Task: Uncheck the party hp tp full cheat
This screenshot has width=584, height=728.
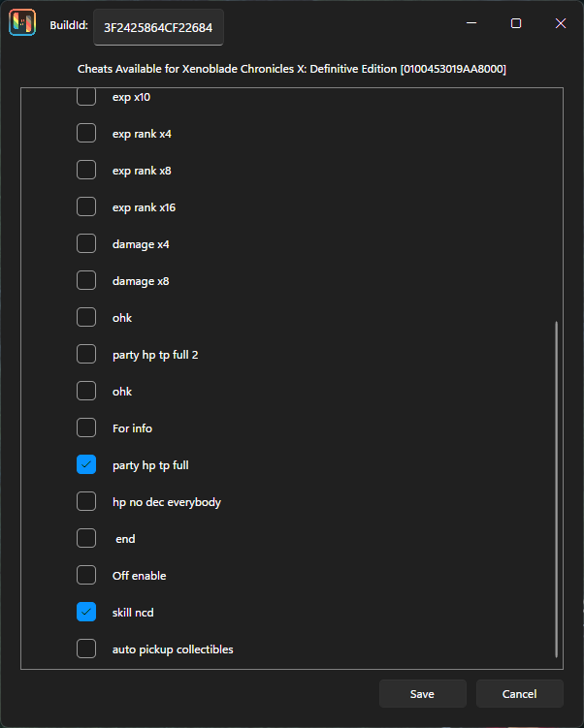Action: 86,464
